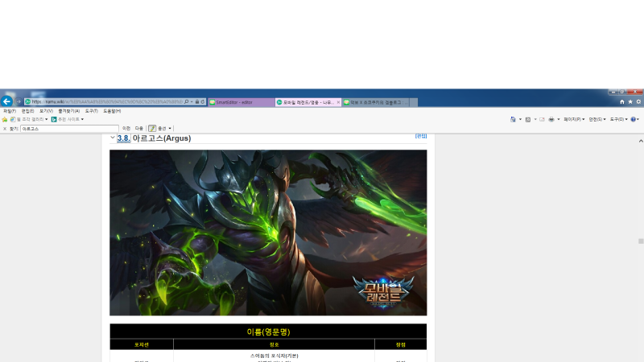Click the find box containing 아르고스

(69, 129)
